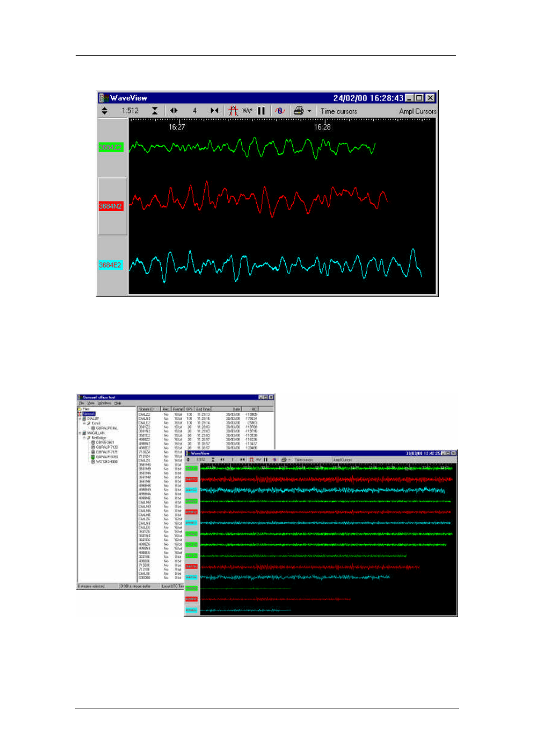Enable Time cursors in lower WaveView
This screenshot has width=534, height=756.
click(x=304, y=460)
